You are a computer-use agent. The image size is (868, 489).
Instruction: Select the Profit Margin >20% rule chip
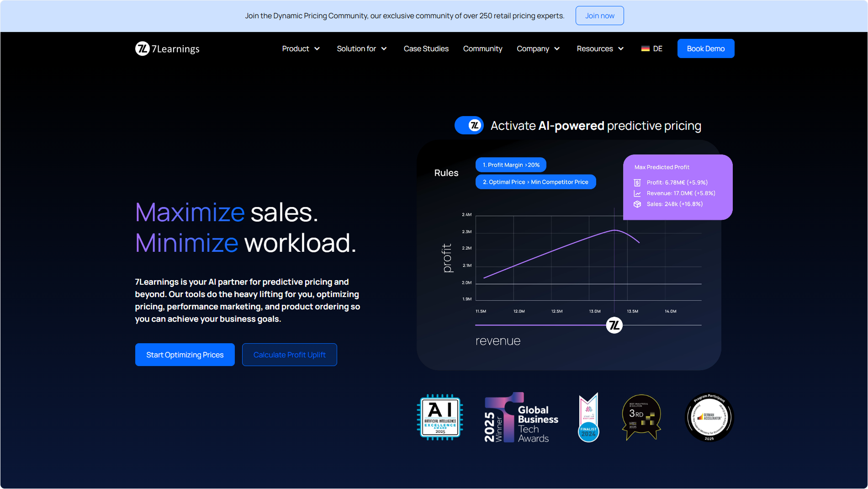pos(511,165)
